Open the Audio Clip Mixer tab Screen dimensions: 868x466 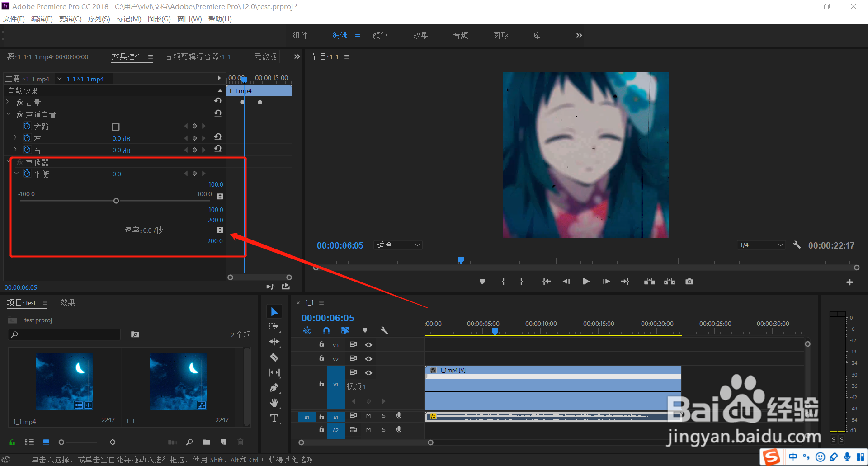[198, 56]
